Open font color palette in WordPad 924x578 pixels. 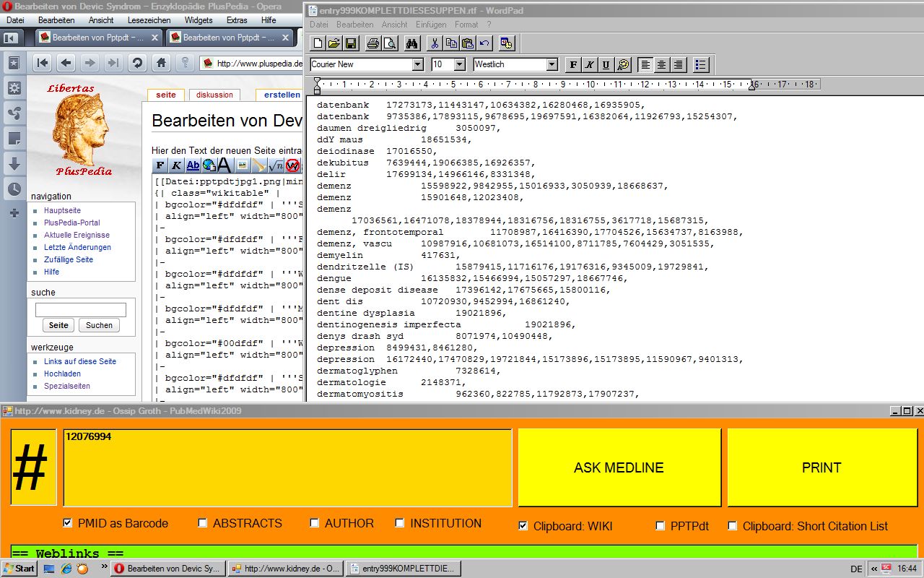(x=623, y=65)
